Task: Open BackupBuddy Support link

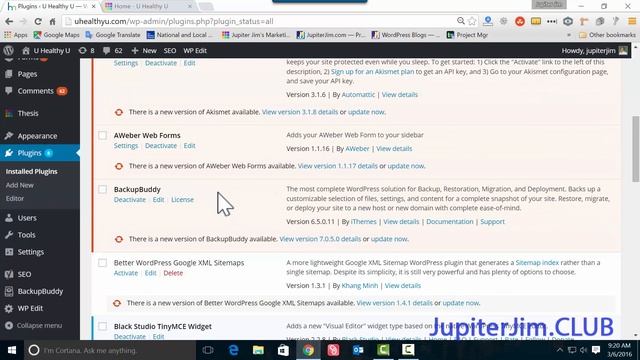Action: click(492, 222)
